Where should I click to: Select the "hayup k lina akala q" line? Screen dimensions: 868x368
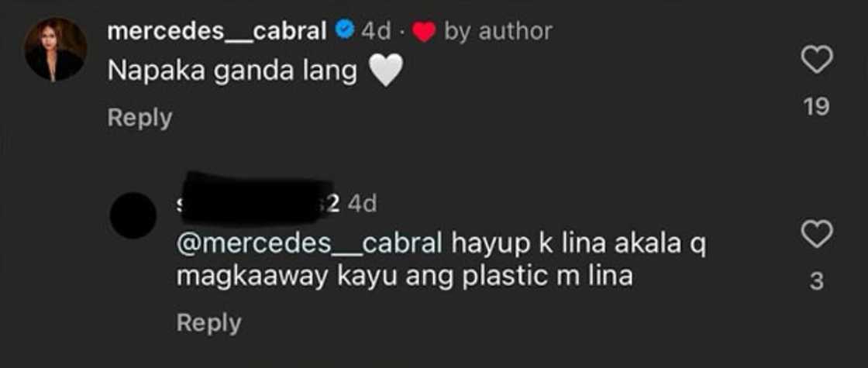[578, 245]
